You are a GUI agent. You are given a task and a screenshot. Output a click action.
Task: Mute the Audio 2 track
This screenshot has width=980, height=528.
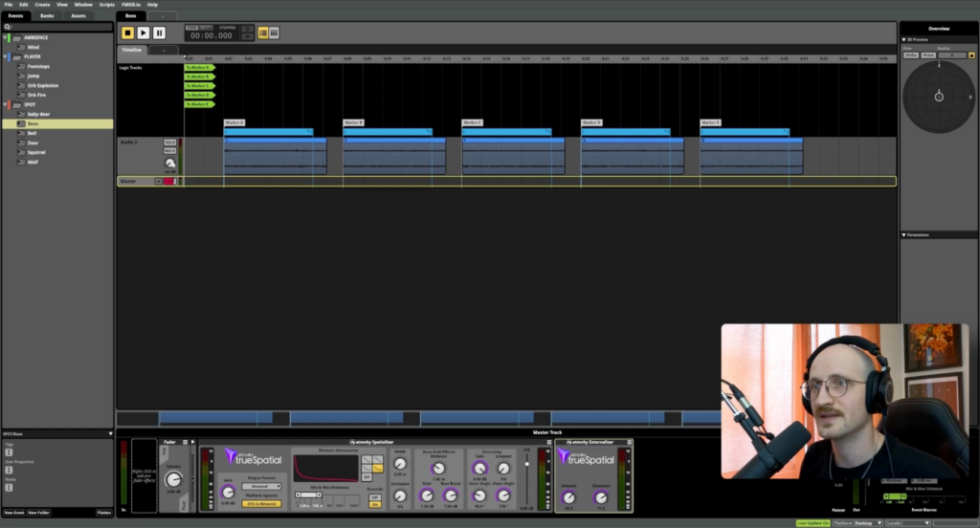pyautogui.click(x=169, y=150)
